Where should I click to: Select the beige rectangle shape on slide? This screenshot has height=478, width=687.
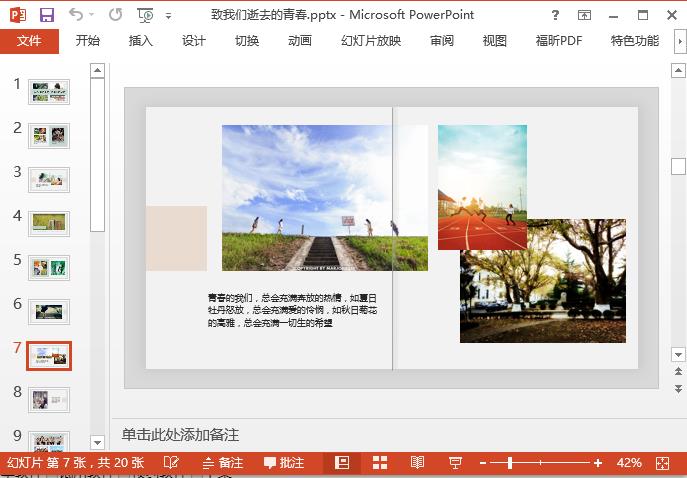point(176,238)
